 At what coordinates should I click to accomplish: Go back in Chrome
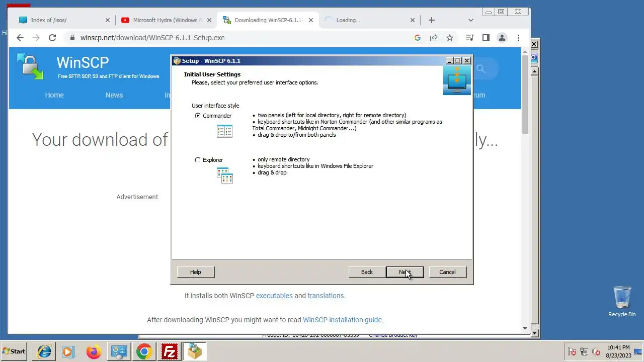point(20,38)
